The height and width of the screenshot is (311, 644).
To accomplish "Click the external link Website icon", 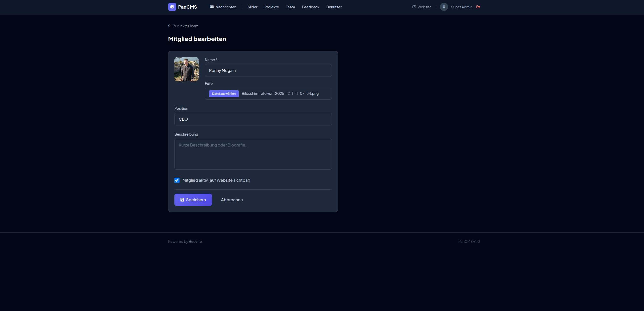I will point(414,7).
